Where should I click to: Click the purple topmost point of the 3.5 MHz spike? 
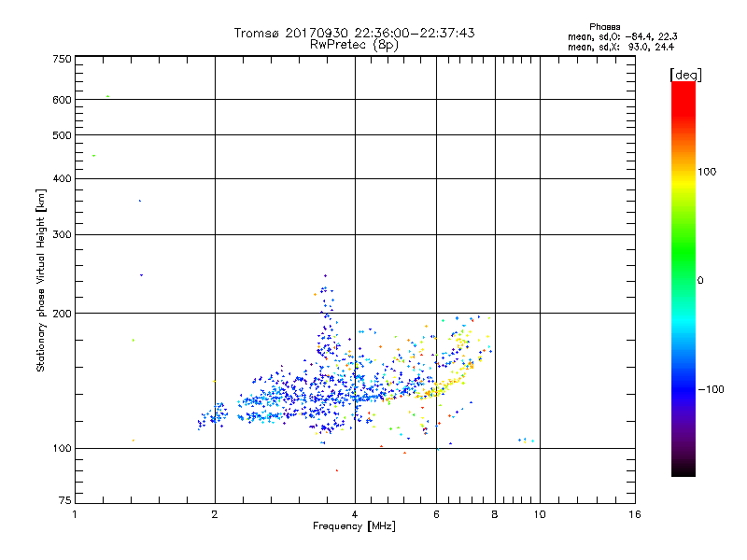point(325,275)
